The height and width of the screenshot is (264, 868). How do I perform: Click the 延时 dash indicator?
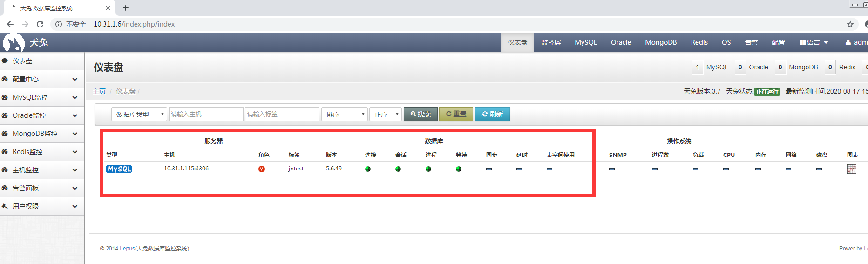(519, 169)
